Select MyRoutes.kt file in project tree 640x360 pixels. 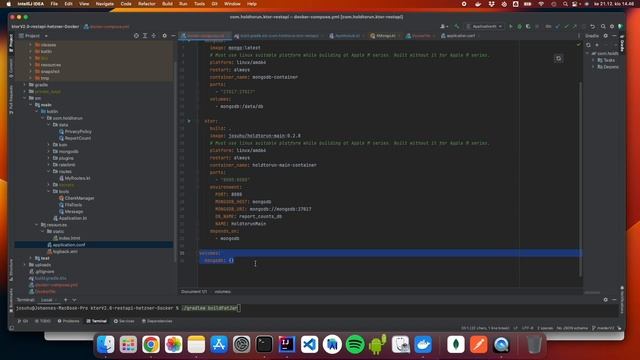click(x=77, y=178)
